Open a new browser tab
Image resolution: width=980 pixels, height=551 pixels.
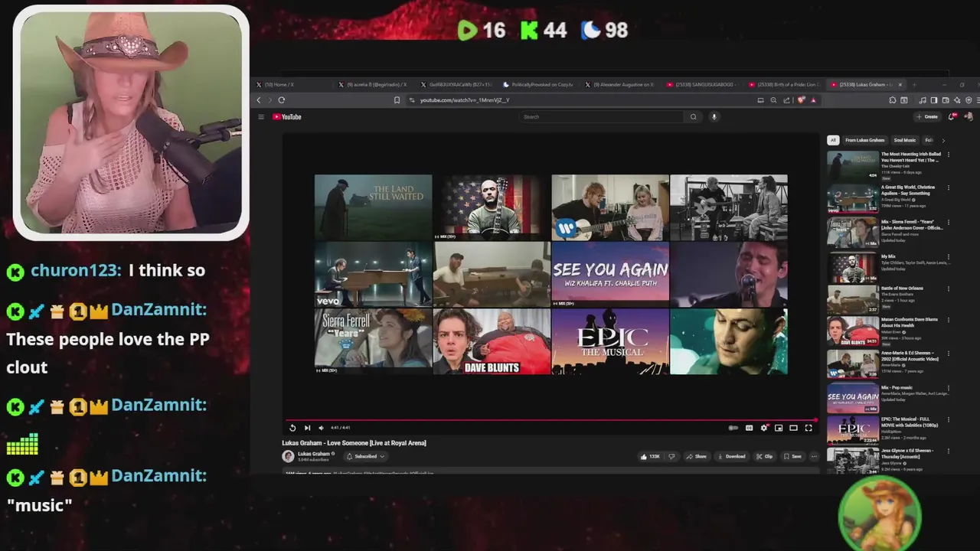(x=914, y=85)
